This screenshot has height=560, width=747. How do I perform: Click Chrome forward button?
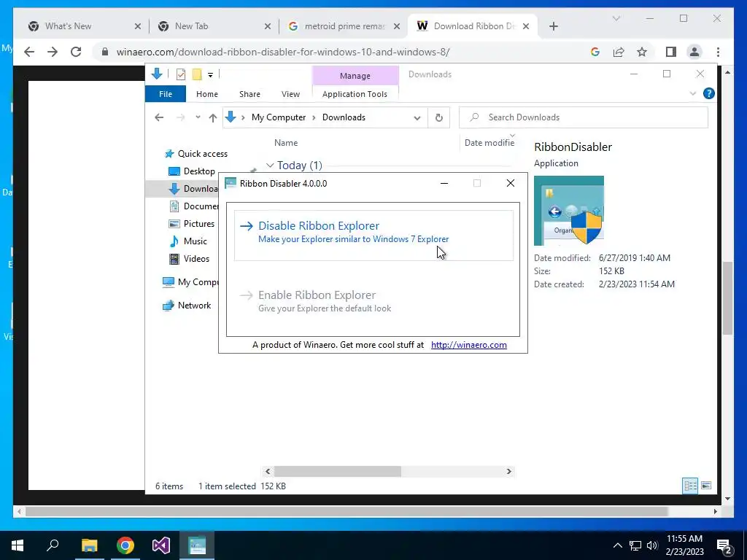pos(53,52)
